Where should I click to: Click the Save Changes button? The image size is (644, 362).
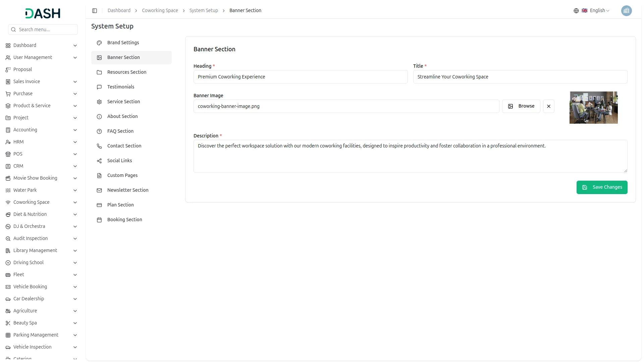602,187
